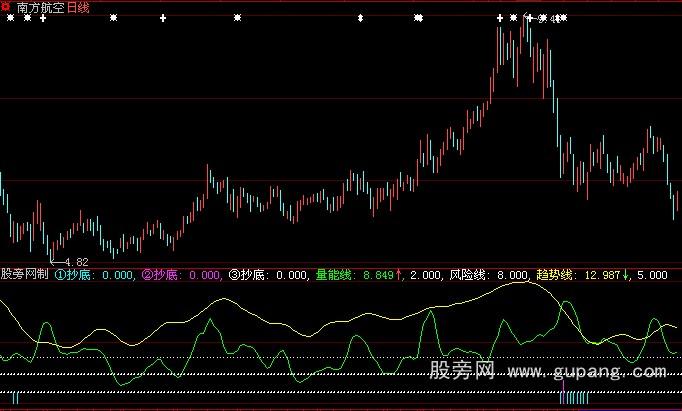Select the ②抄底 indicator value 0.000
The height and width of the screenshot is (411, 682).
point(205,275)
